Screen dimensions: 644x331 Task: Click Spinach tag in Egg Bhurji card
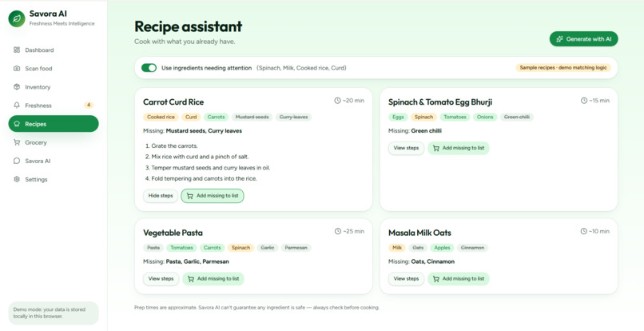tap(423, 118)
